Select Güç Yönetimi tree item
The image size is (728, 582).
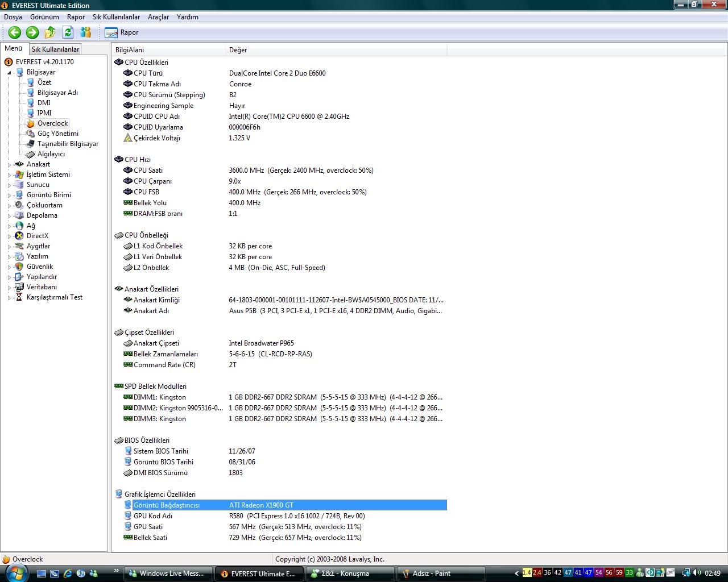[x=58, y=134]
